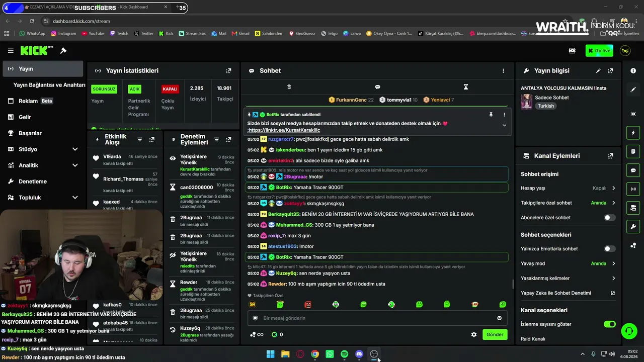The width and height of the screenshot is (644, 362).
Task: Expand the Topluluk sidebar section
Action: 75,198
